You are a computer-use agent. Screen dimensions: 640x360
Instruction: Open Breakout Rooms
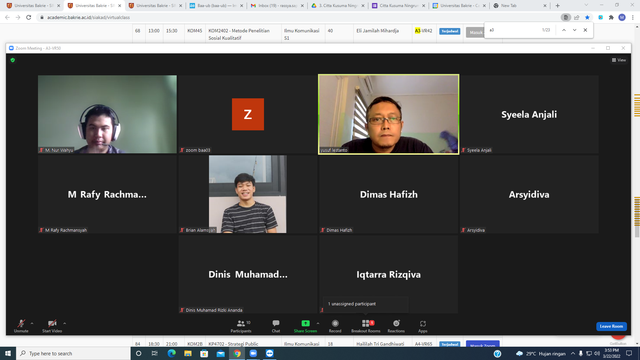366,326
